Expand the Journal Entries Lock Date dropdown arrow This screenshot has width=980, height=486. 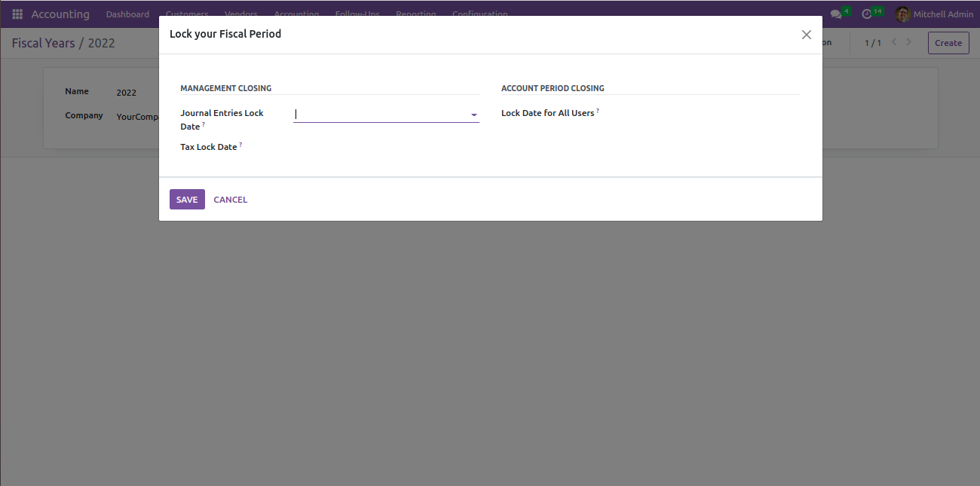point(473,115)
